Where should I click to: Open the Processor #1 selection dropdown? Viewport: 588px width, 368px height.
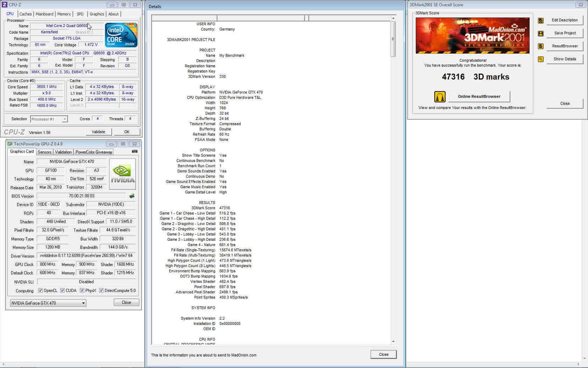49,119
